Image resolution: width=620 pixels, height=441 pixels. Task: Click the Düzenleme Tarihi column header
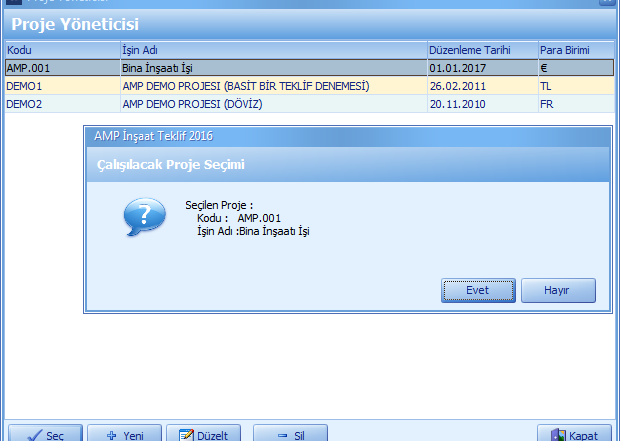[x=480, y=50]
